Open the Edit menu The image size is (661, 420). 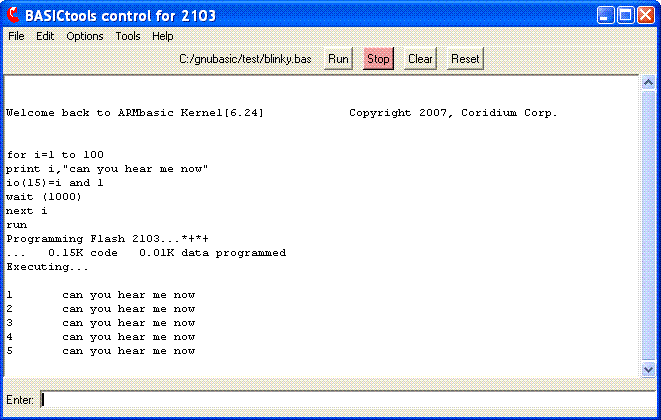click(x=45, y=36)
